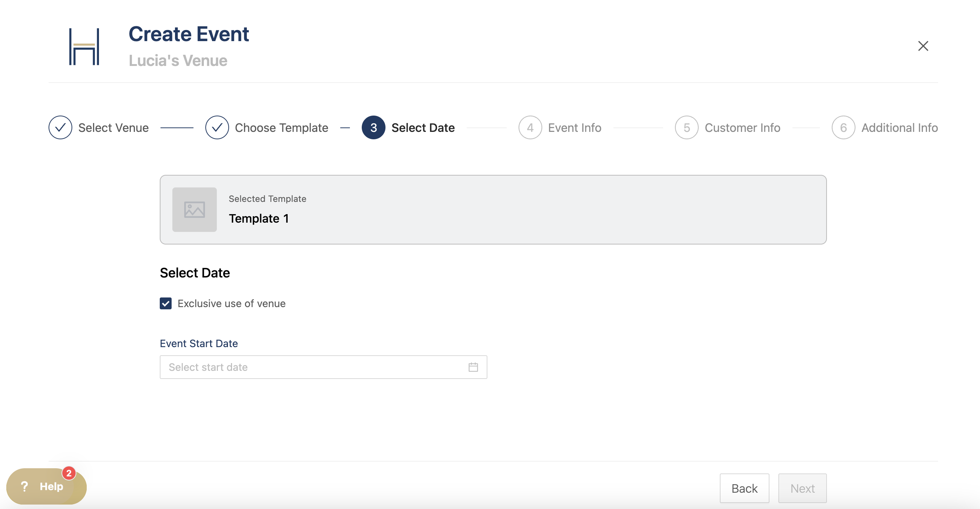Click the Customer Info step label
980x509 pixels.
click(x=742, y=128)
